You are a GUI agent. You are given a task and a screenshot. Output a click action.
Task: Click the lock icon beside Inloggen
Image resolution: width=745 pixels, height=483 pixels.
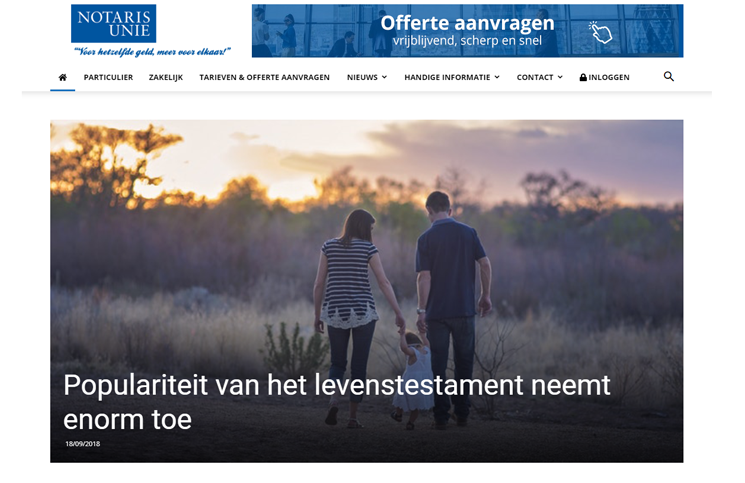[583, 77]
